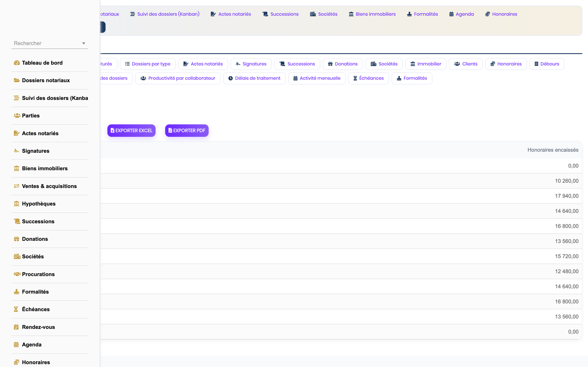
Task: Click the Honoraires coins icon in sidebar
Action: pos(17,362)
